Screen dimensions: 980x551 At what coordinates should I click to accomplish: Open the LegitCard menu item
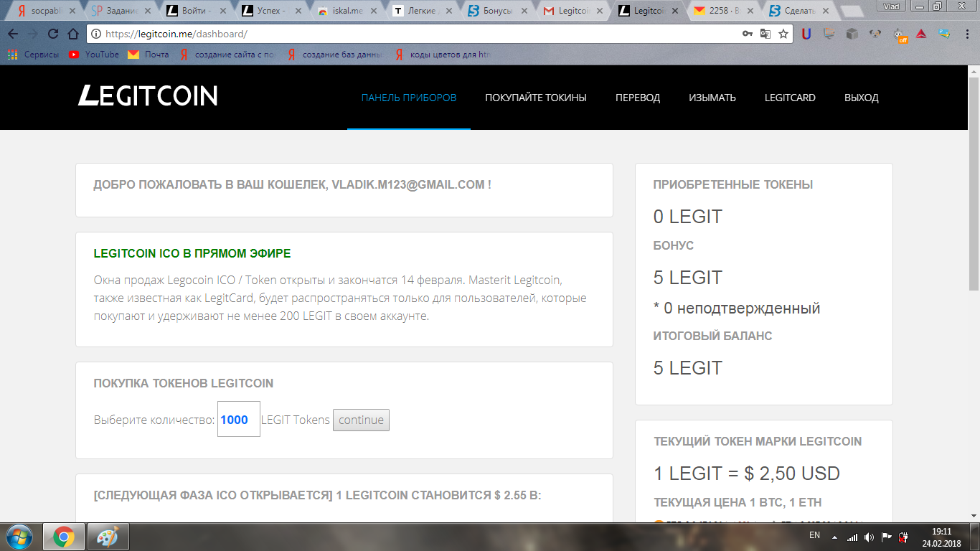point(790,98)
